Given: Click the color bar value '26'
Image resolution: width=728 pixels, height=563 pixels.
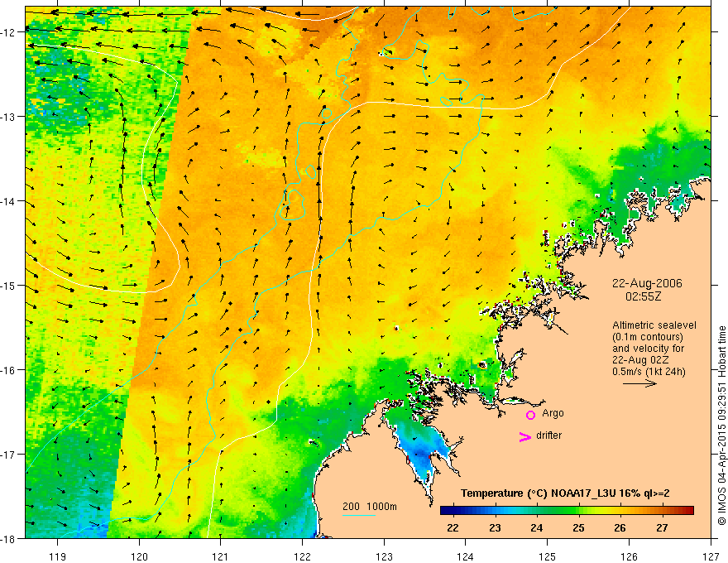Looking at the screenshot, I should click(x=620, y=527).
